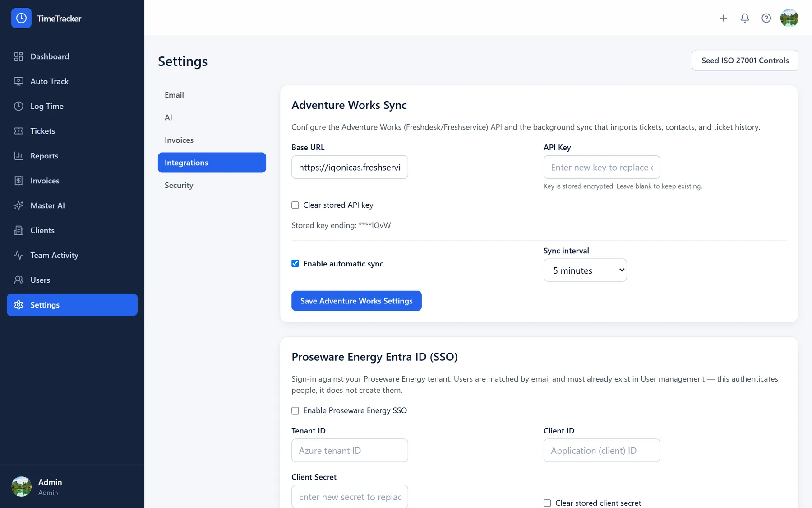The image size is (812, 508).
Task: Click the TimeTracker clock logo icon
Action: pyautogui.click(x=21, y=18)
